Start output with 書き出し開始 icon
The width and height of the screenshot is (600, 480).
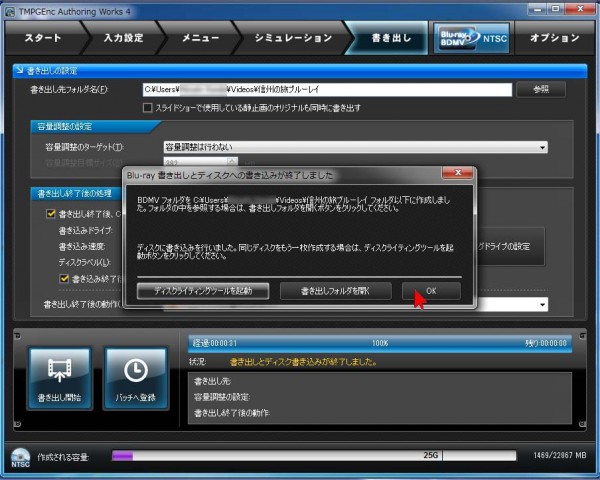[60, 378]
